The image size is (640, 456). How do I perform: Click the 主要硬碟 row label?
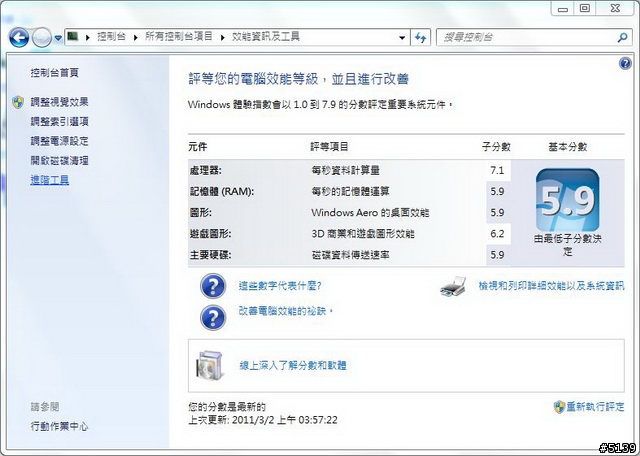pos(210,255)
